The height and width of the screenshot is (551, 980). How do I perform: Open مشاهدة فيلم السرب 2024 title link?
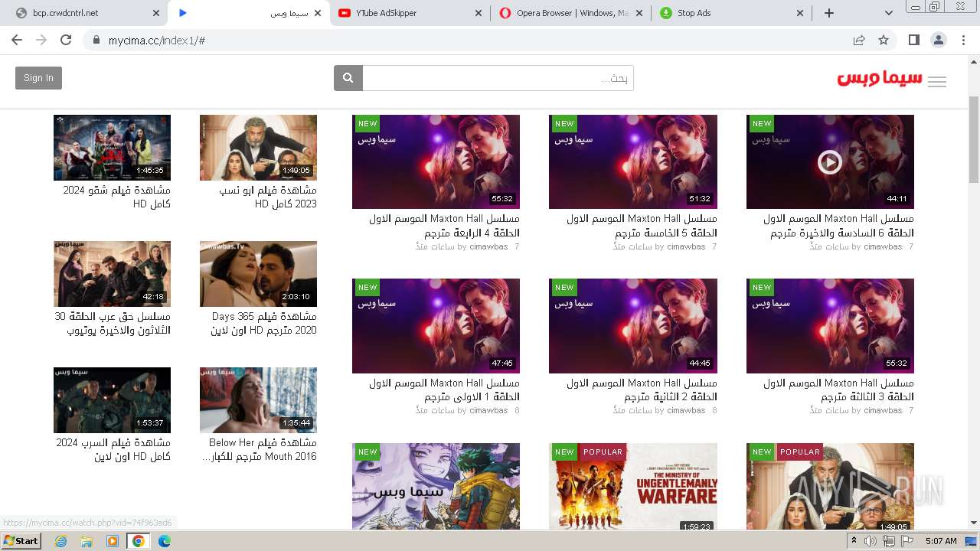113,449
